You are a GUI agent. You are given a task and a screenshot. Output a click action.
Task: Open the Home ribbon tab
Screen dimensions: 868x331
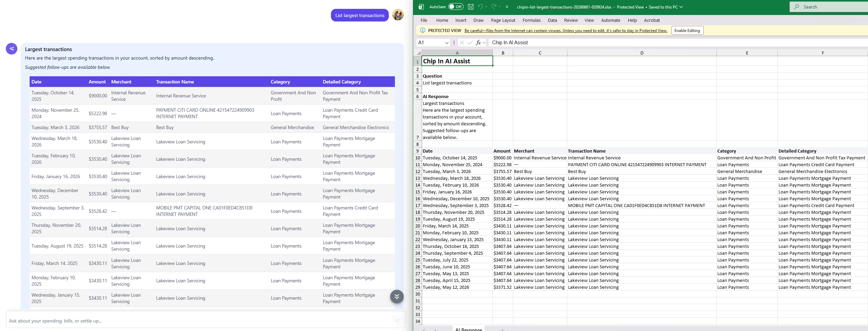click(442, 20)
